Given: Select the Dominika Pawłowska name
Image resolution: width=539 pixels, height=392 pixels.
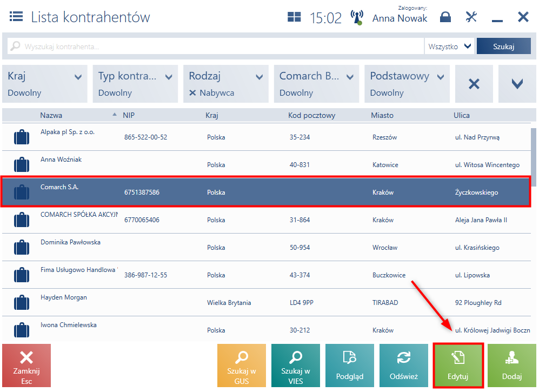Looking at the screenshot, I should pyautogui.click(x=70, y=242).
